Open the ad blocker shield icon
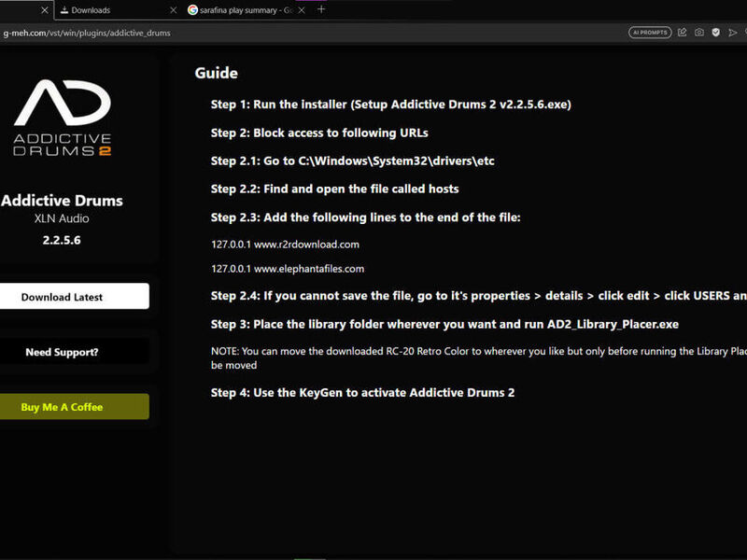 [x=716, y=32]
